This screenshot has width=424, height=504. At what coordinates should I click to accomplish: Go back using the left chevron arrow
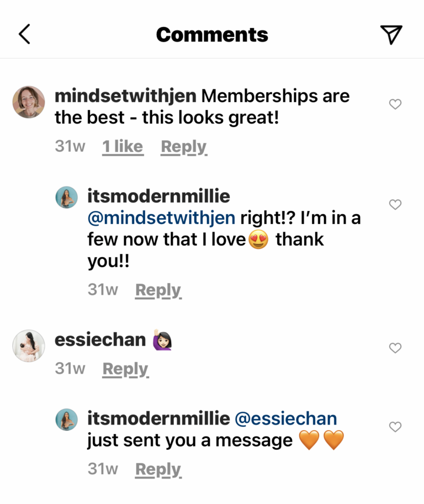[x=24, y=35]
